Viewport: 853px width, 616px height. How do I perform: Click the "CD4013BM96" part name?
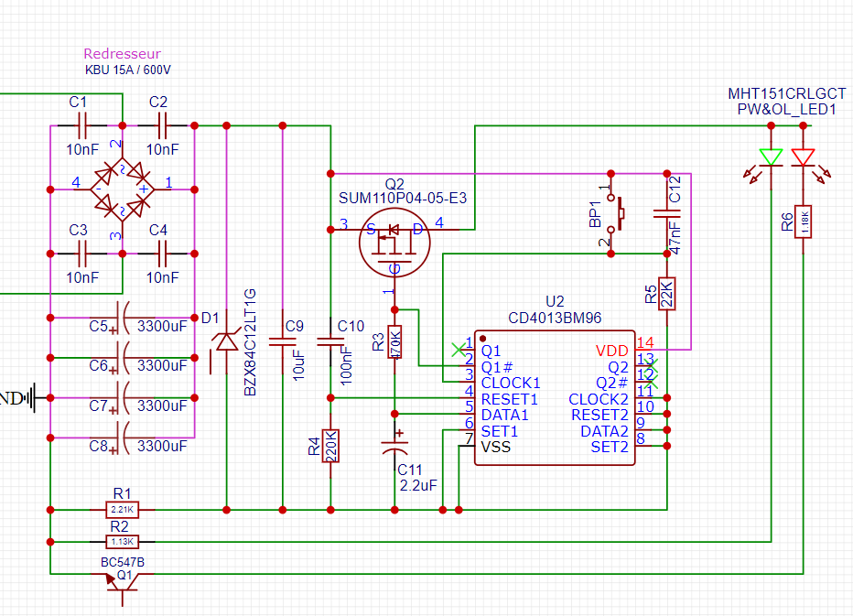[555, 318]
